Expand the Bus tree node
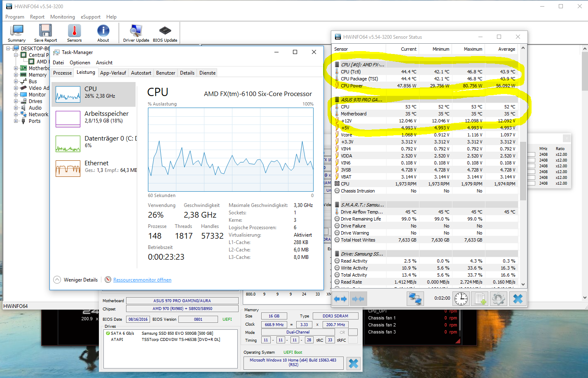588x378 pixels. [x=16, y=81]
